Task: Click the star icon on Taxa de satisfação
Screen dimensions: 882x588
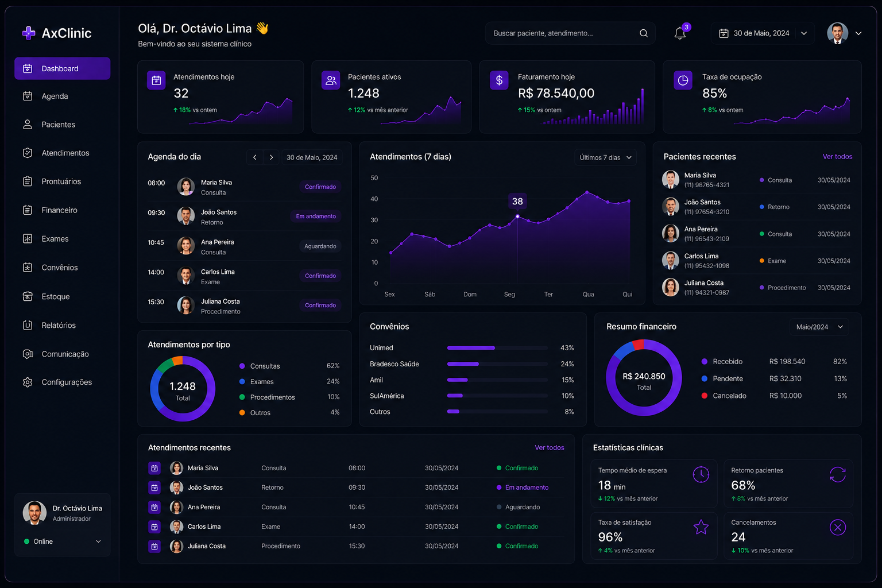Action: click(701, 527)
